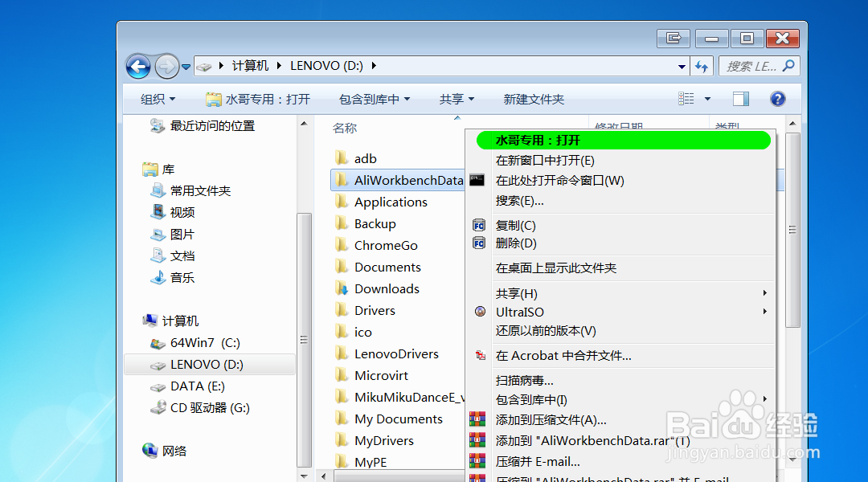Choose 在此处打开命令窗口(W)

[x=620, y=181]
